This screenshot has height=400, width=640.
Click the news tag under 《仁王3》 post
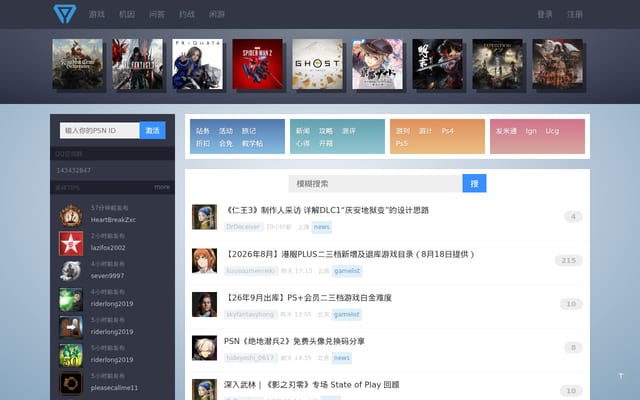click(x=322, y=227)
